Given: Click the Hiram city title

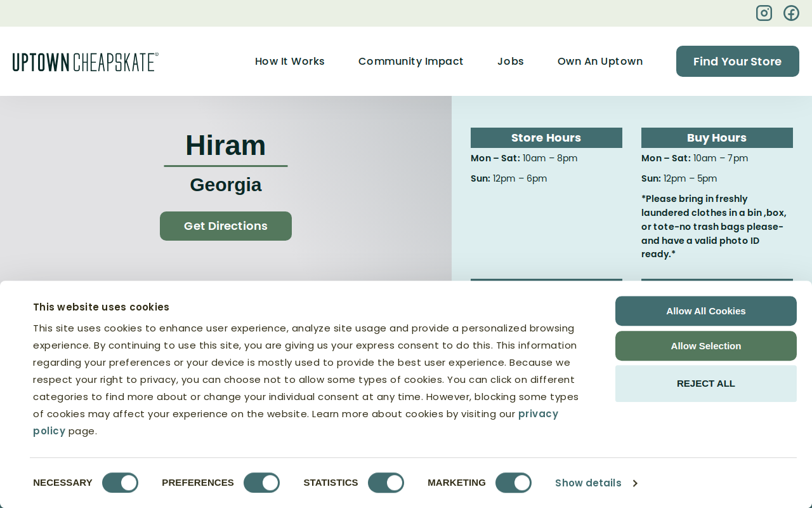Looking at the screenshot, I should [x=226, y=145].
